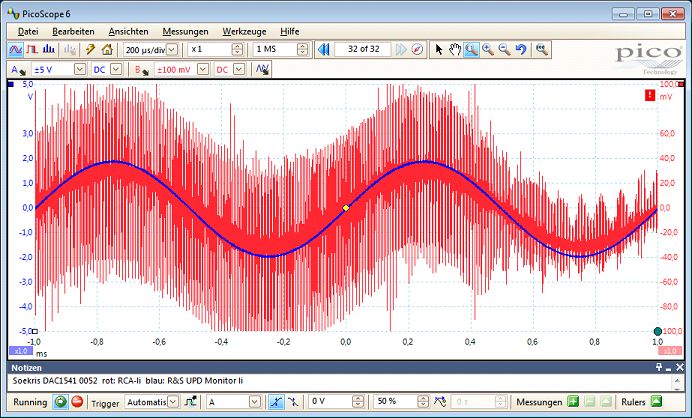The height and width of the screenshot is (418, 692).
Task: Click the Running status label
Action: [x=30, y=402]
